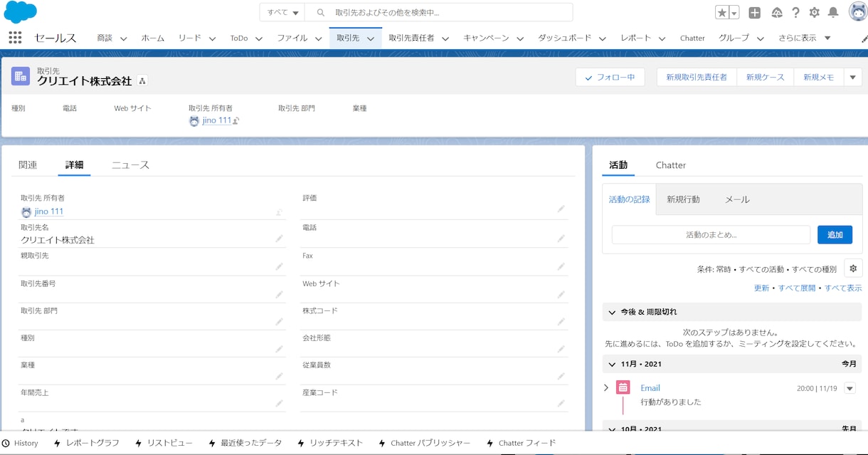Open レポートグラフ utility bar item
868x455 pixels.
pos(86,443)
